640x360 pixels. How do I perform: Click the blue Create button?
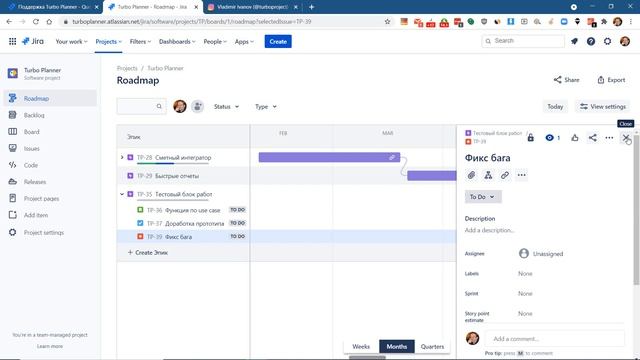pos(278,42)
